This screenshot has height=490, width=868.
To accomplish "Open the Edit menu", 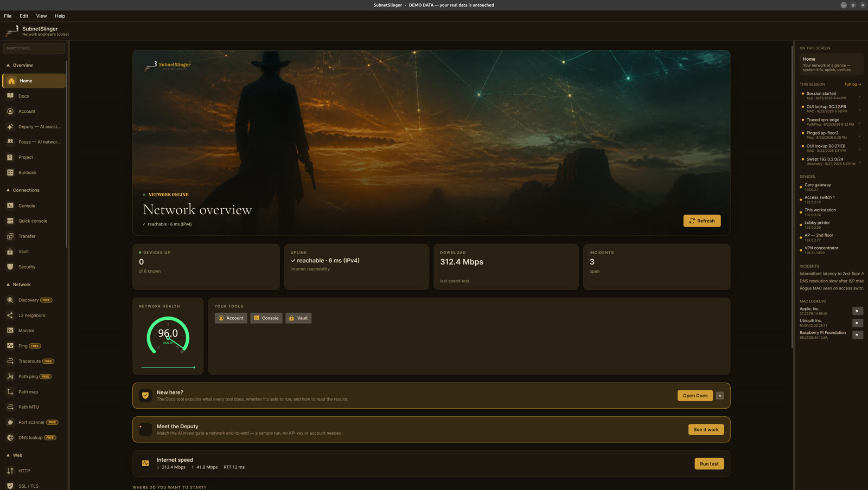I will (x=24, y=16).
